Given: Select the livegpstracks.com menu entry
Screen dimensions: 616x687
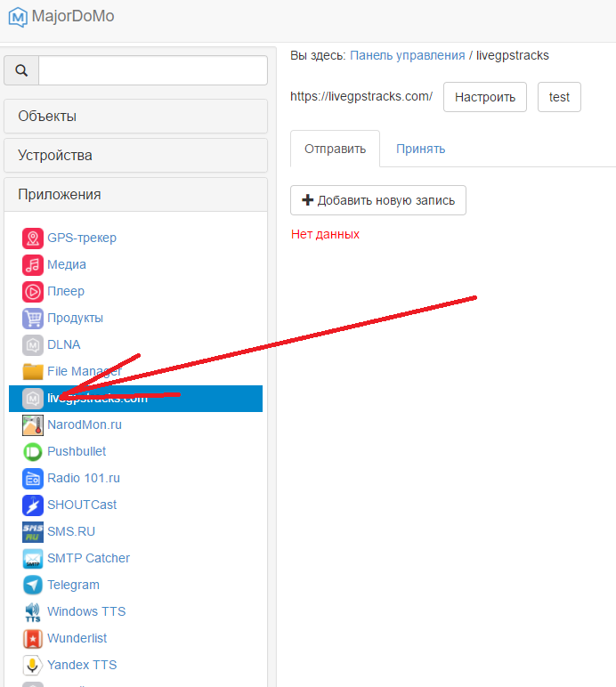Looking at the screenshot, I should tap(136, 399).
